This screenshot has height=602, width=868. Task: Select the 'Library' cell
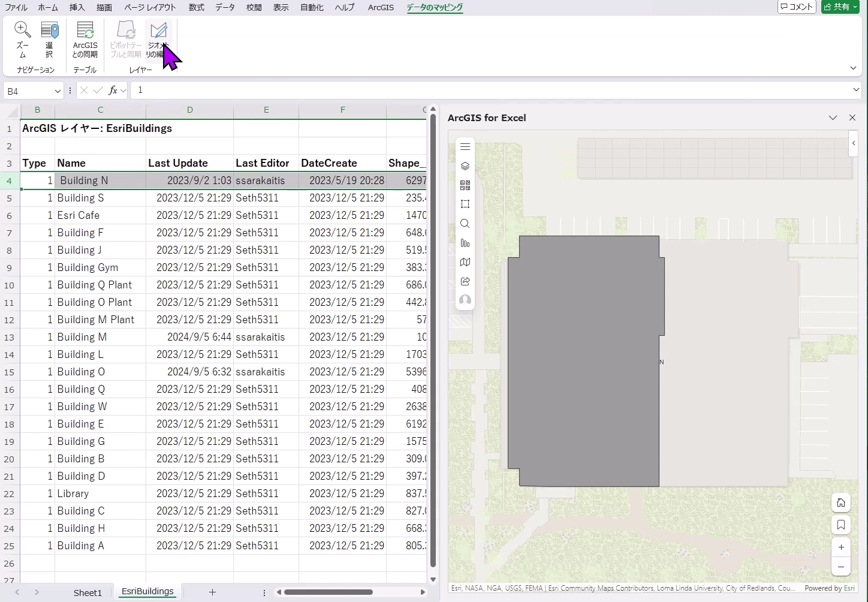point(100,493)
